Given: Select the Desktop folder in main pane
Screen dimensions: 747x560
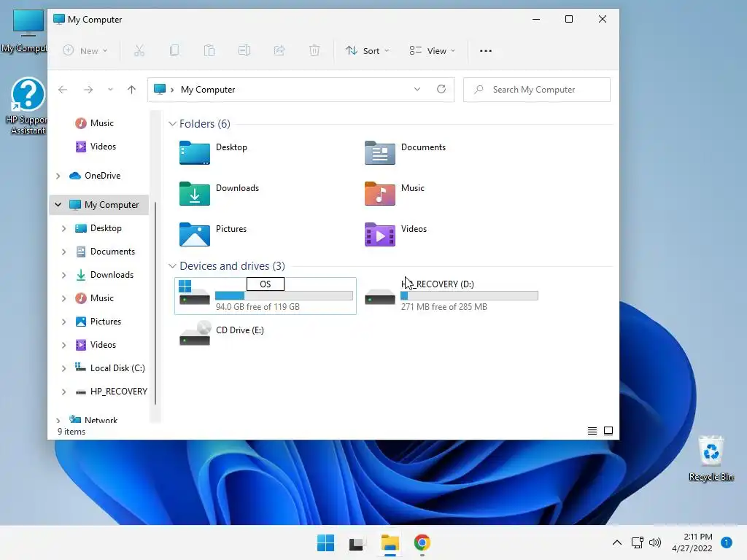Looking at the screenshot, I should (214, 152).
